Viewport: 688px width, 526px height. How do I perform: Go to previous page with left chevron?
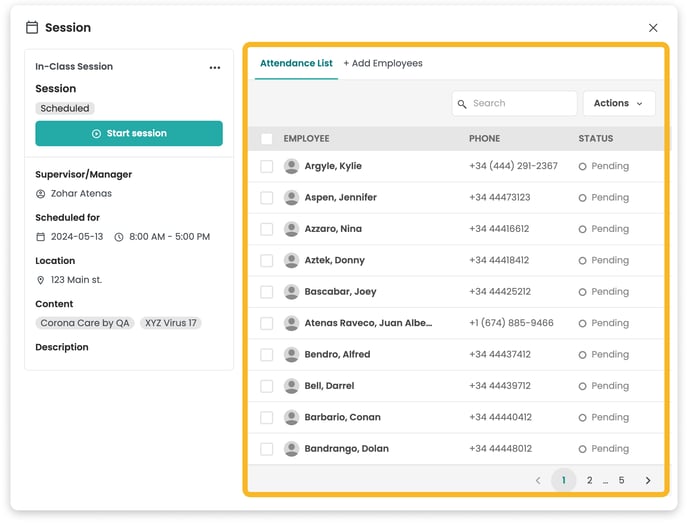click(538, 480)
